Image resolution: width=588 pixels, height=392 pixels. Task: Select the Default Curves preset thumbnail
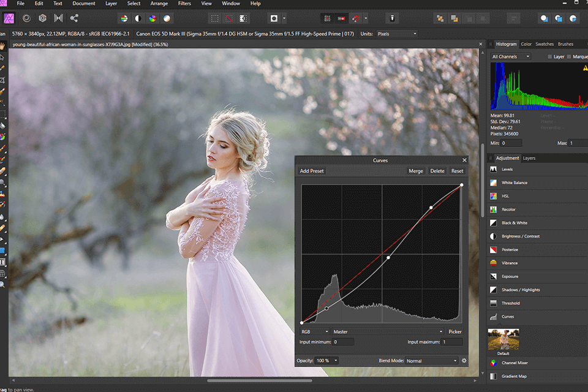point(503,339)
